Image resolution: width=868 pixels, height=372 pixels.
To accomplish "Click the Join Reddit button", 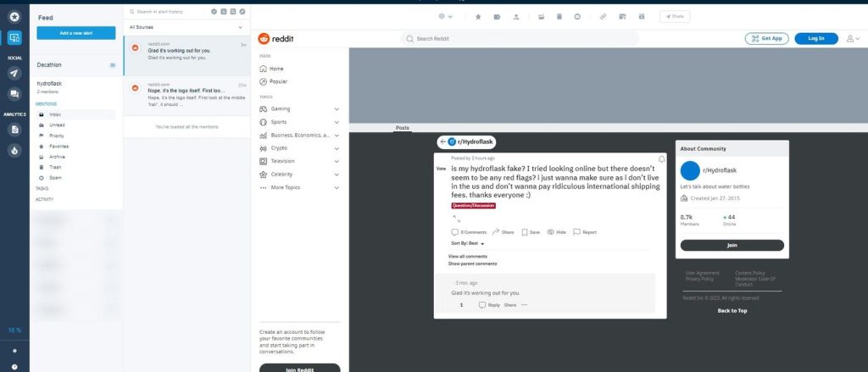I will (x=299, y=368).
